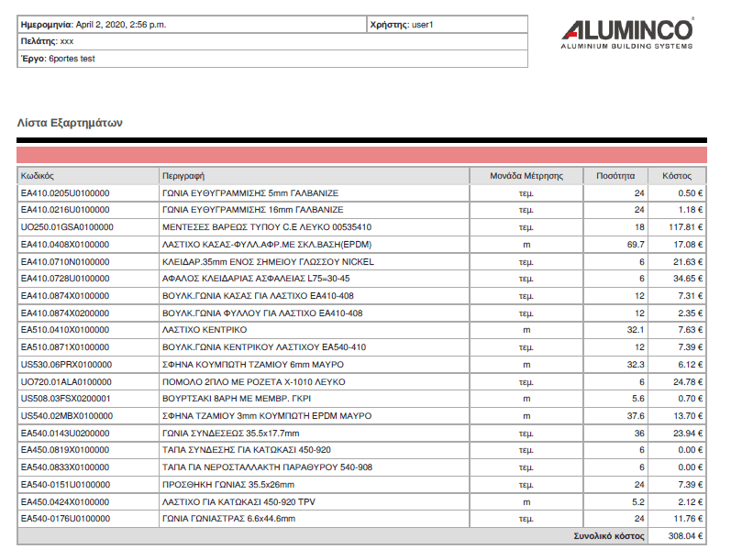731x560 pixels.
Task: Select the Κωδικός column header
Action: [x=39, y=176]
